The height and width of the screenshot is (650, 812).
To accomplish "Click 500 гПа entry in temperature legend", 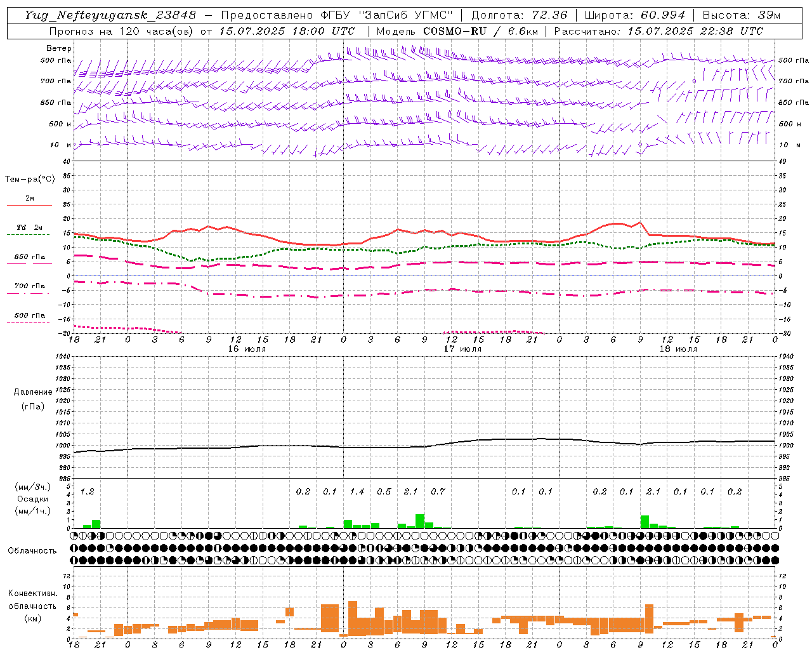I will tap(29, 315).
